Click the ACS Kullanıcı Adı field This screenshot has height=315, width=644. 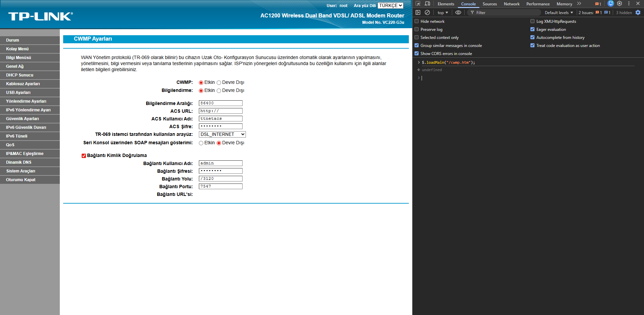pos(221,118)
